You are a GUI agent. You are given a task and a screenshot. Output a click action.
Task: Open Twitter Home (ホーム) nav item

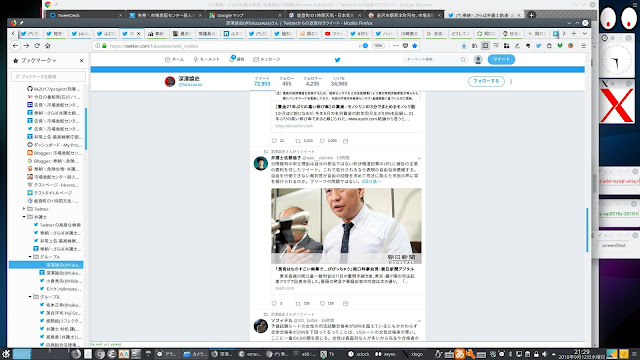click(174, 60)
